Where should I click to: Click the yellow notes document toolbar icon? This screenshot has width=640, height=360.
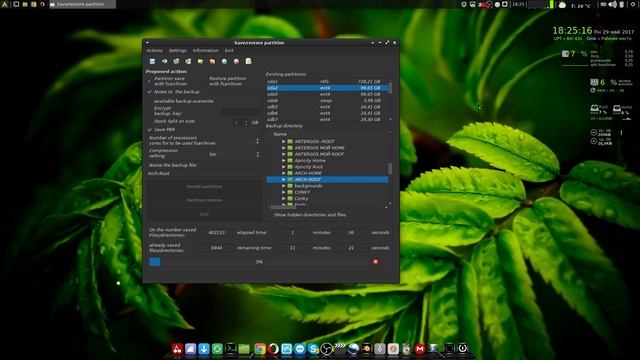(x=248, y=61)
